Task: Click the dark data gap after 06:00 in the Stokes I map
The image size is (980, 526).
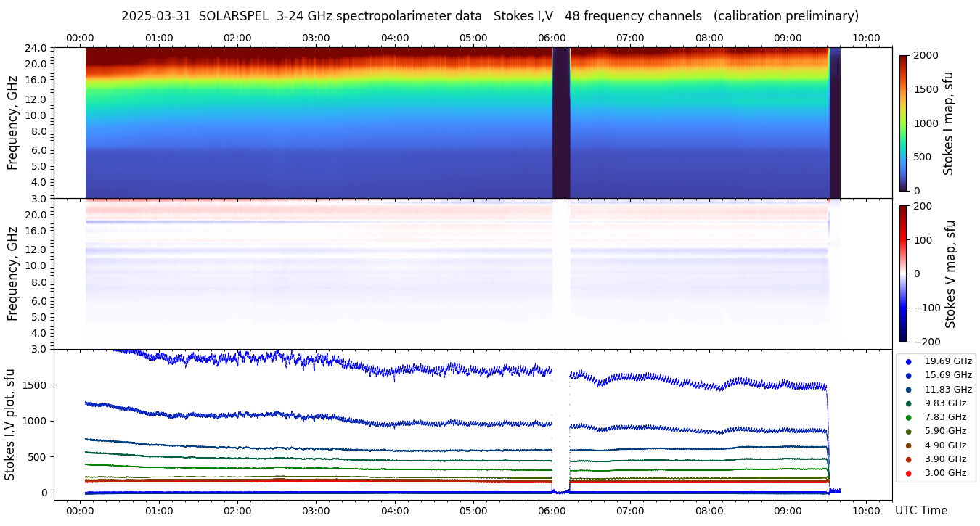Action: pos(560,123)
